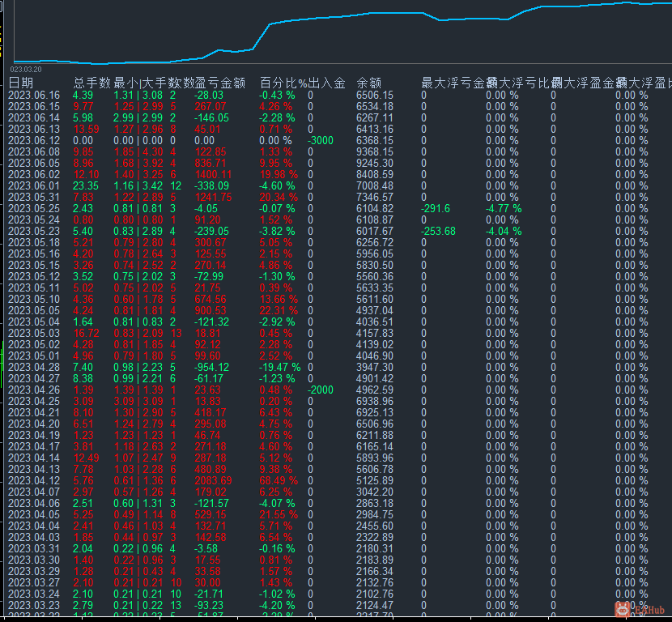The height and width of the screenshot is (622, 672).
Task: Click the loss amount -338.09
Action: (211, 185)
